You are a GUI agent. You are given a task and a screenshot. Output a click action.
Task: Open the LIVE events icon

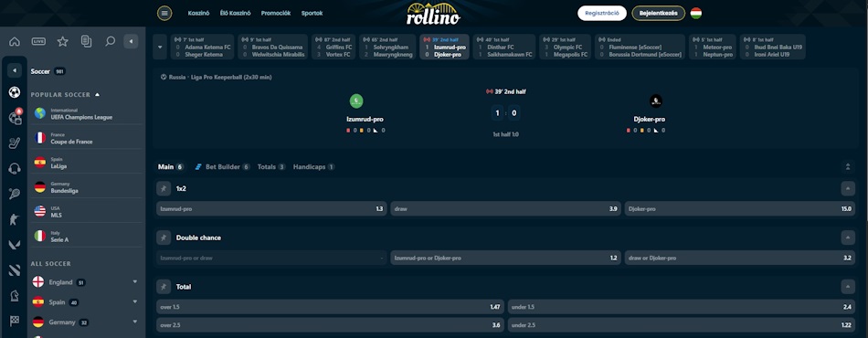point(38,41)
